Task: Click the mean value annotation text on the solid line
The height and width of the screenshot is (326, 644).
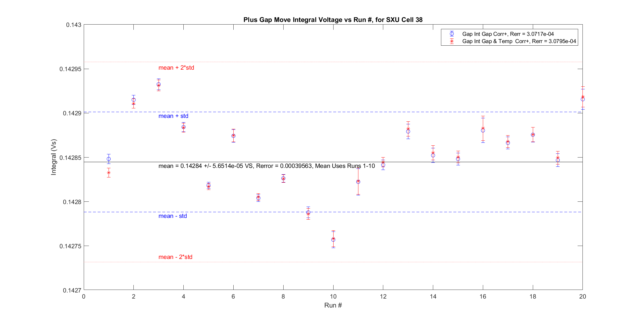Action: coord(267,166)
